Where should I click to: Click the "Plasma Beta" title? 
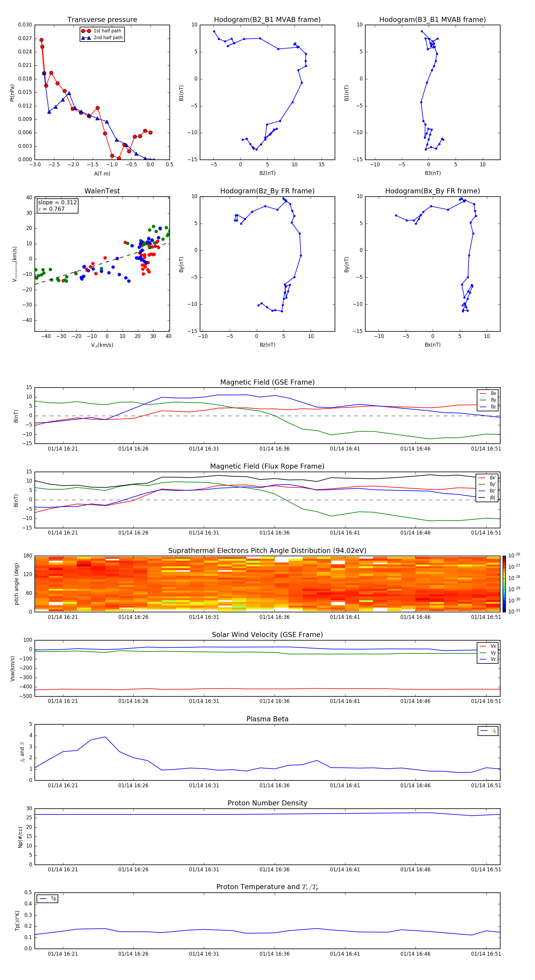pyautogui.click(x=267, y=719)
